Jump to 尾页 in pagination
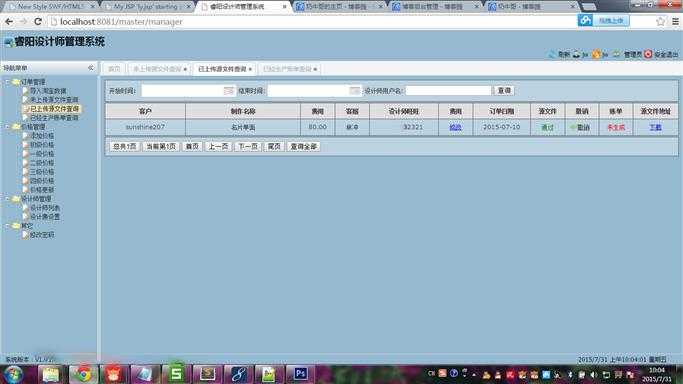 point(274,147)
